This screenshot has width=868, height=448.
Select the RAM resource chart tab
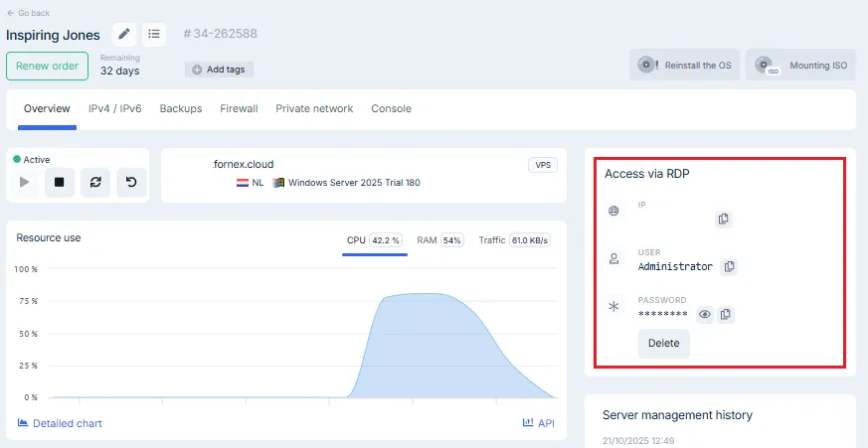(439, 240)
